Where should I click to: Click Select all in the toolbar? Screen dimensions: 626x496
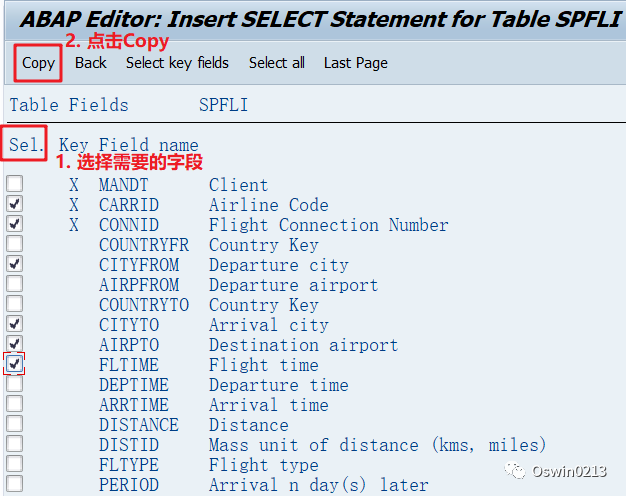277,63
